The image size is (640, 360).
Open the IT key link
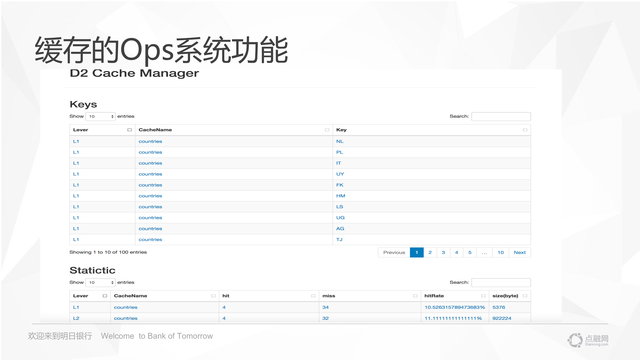pyautogui.click(x=338, y=163)
